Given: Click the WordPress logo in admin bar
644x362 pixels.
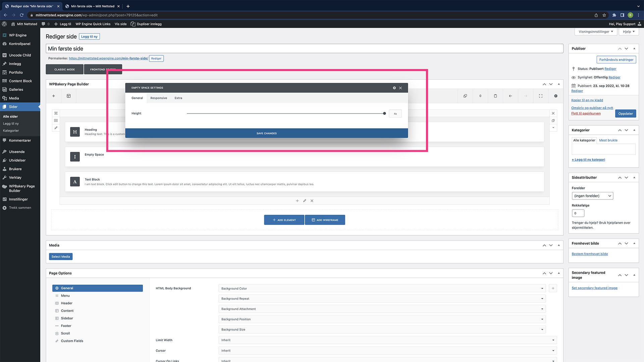Looking at the screenshot, I should pyautogui.click(x=4, y=24).
